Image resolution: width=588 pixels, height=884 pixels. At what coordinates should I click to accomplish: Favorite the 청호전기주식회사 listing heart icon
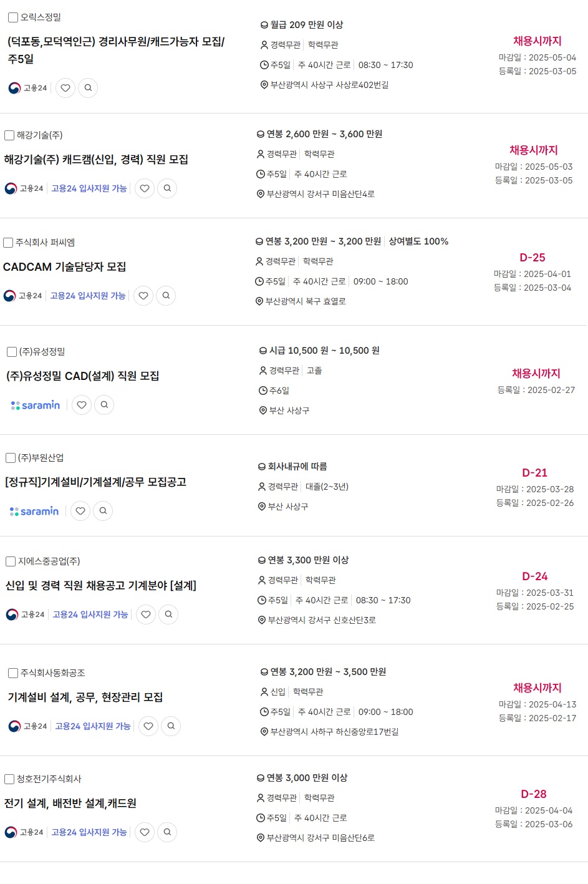(145, 832)
